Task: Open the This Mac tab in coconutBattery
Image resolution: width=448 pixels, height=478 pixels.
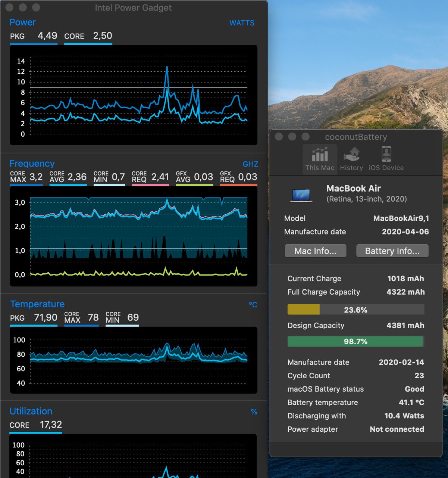Action: 320,159
